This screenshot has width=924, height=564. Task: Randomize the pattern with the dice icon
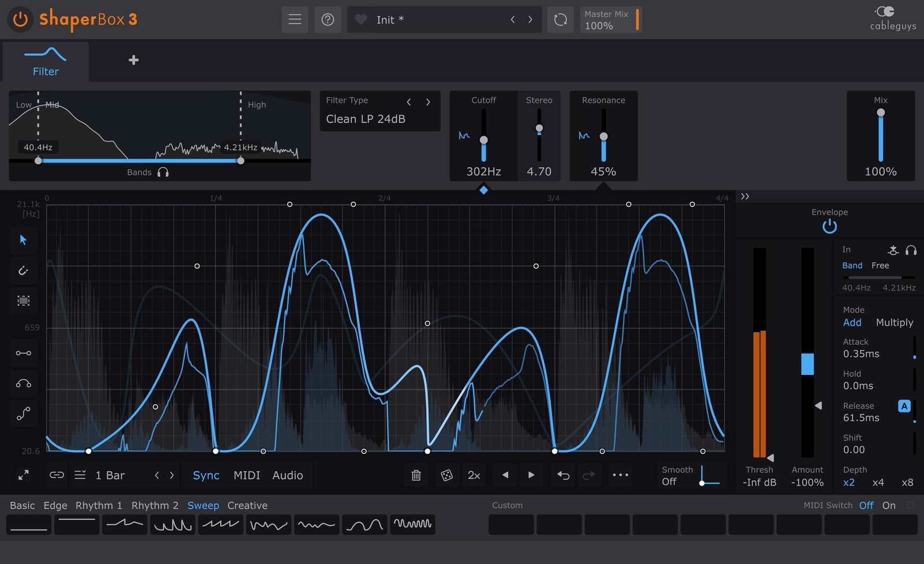click(x=446, y=475)
